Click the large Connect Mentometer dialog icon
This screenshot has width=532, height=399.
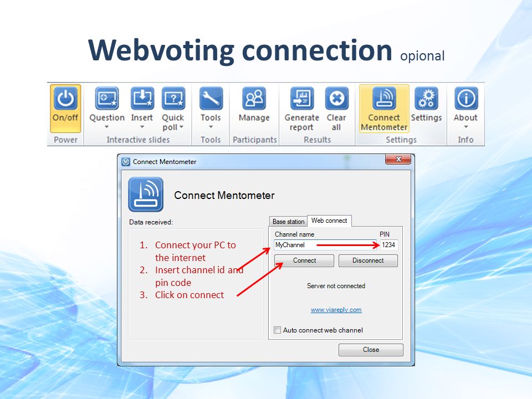coord(146,195)
